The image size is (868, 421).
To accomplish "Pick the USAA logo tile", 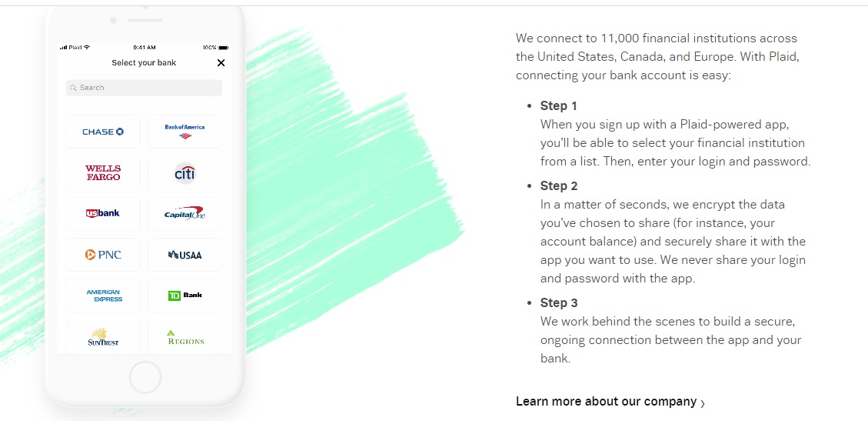I will point(185,255).
